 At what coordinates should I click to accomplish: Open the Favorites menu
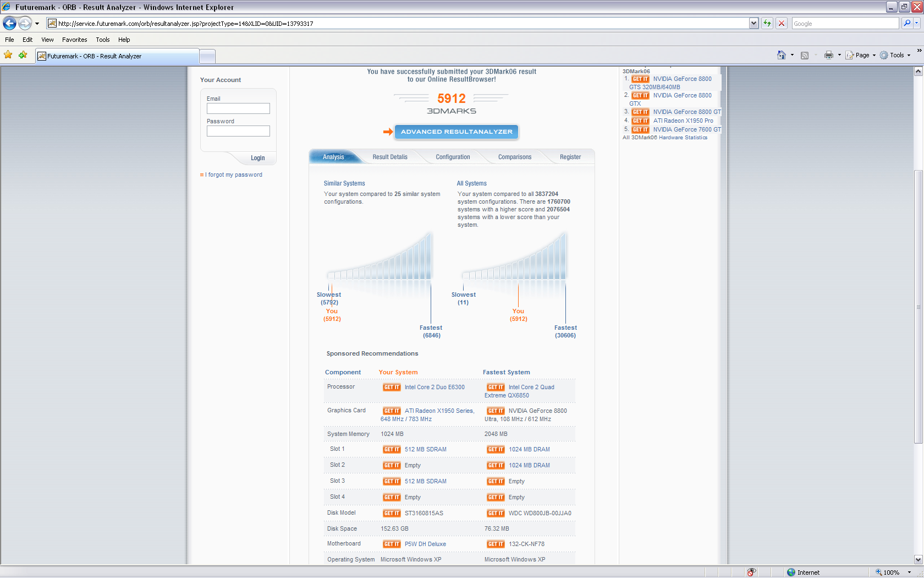pos(74,40)
